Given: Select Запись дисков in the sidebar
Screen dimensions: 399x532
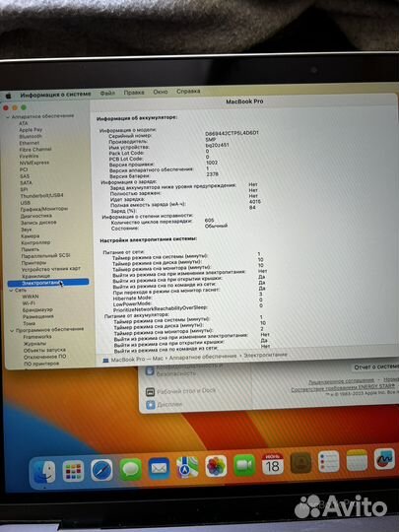Looking at the screenshot, I should pos(38,223).
